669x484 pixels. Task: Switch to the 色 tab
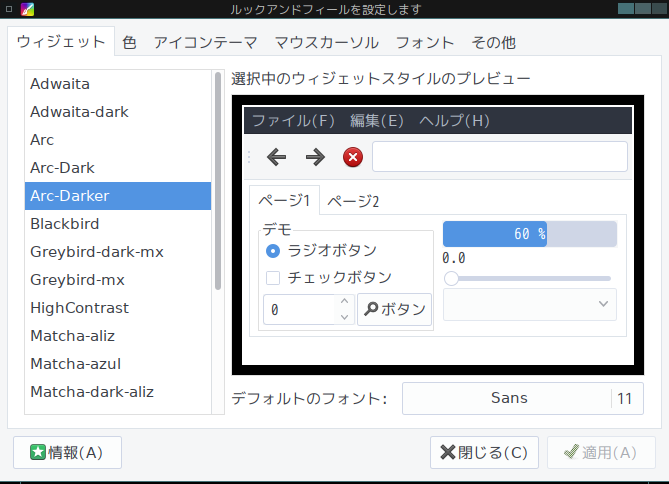[x=129, y=43]
